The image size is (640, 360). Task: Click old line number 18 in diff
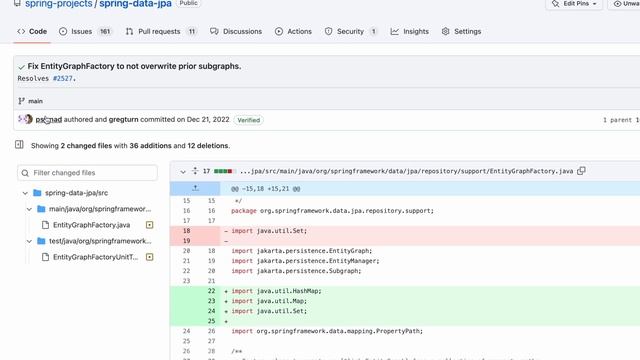click(187, 231)
